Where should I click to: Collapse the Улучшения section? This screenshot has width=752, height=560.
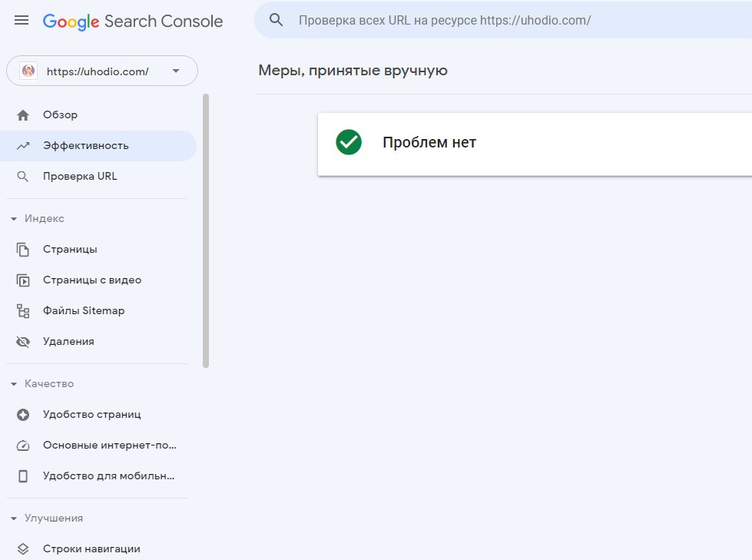[x=14, y=519]
